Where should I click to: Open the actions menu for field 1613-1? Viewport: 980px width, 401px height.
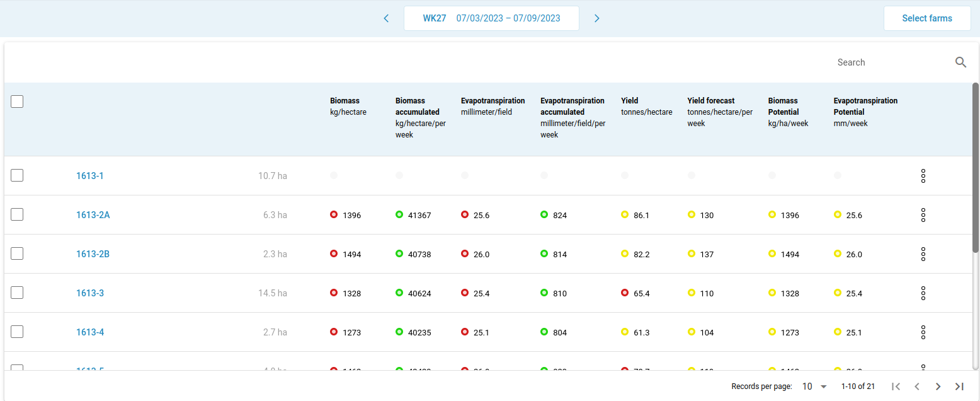click(x=923, y=175)
